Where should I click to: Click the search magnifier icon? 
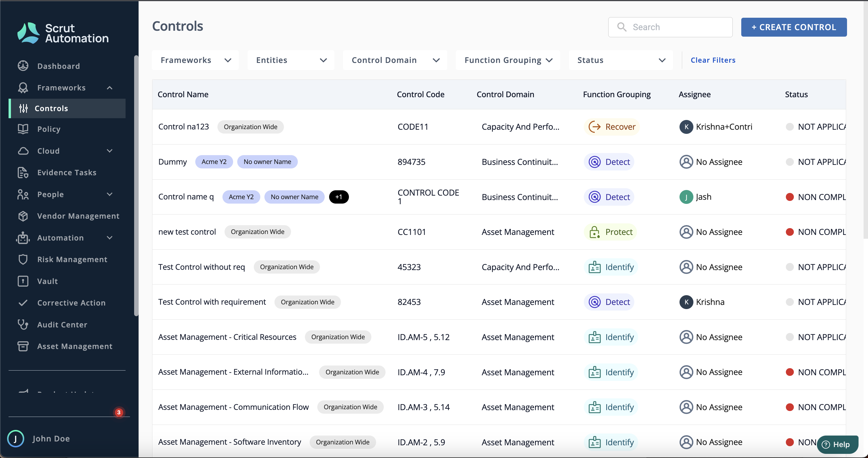[622, 27]
